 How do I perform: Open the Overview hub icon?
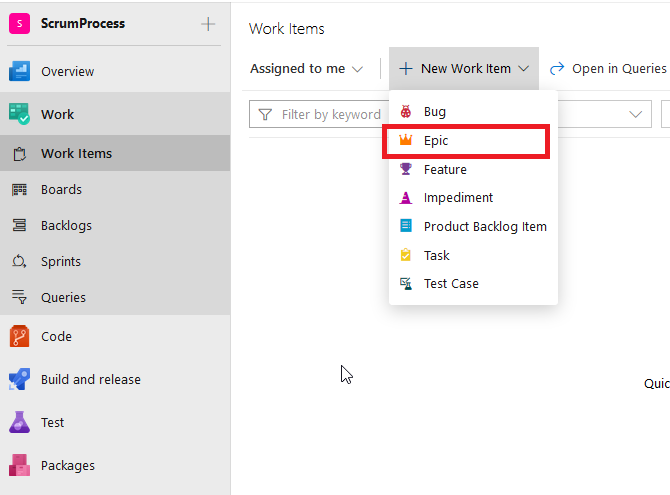[x=20, y=71]
